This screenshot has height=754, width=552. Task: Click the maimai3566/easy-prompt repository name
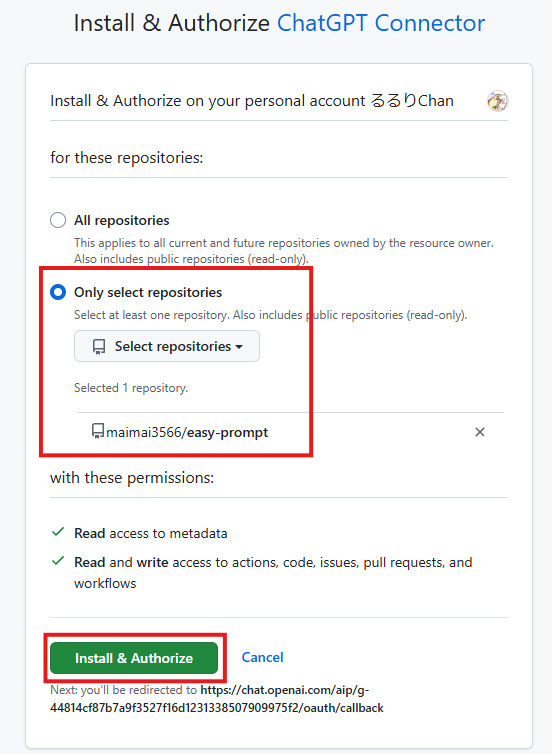point(187,432)
